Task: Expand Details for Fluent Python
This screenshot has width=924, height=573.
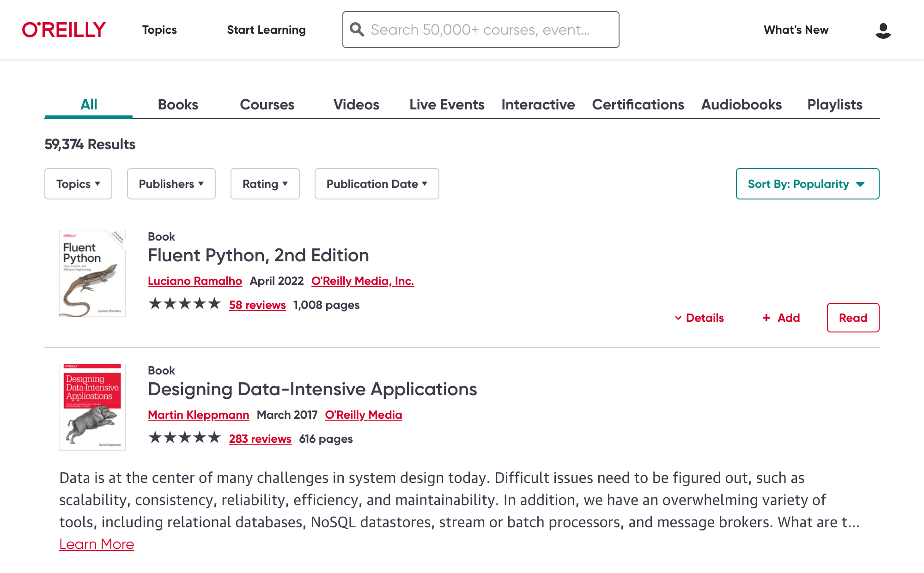Action: [x=699, y=318]
